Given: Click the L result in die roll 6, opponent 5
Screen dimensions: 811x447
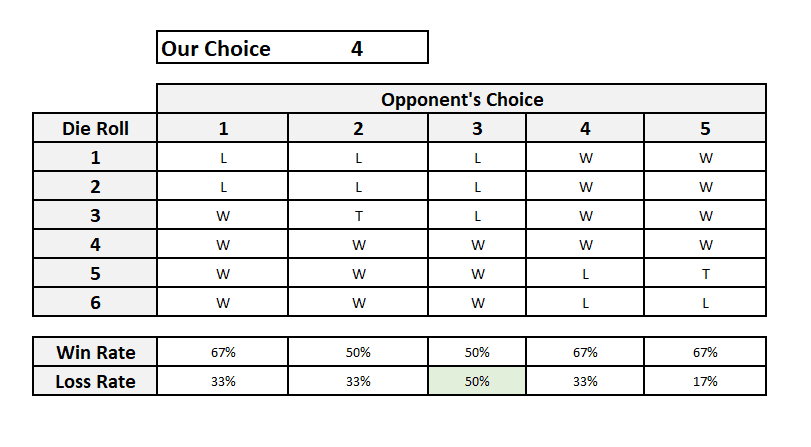Looking at the screenshot, I should pyautogui.click(x=705, y=303).
